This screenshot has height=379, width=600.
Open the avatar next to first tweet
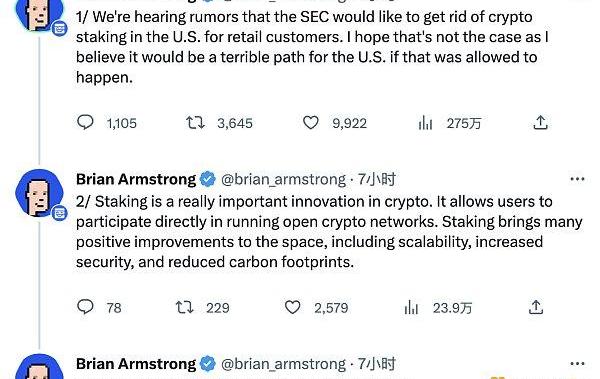coord(39,15)
